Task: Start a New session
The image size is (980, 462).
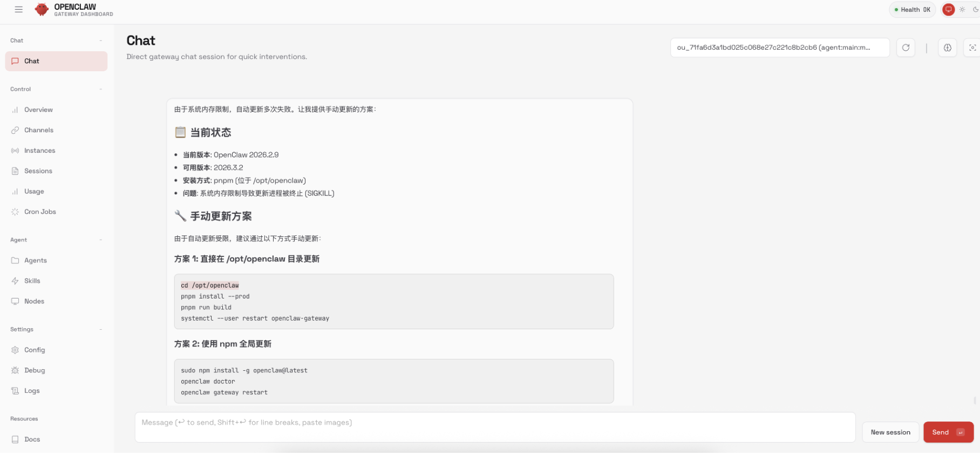Action: (890, 432)
